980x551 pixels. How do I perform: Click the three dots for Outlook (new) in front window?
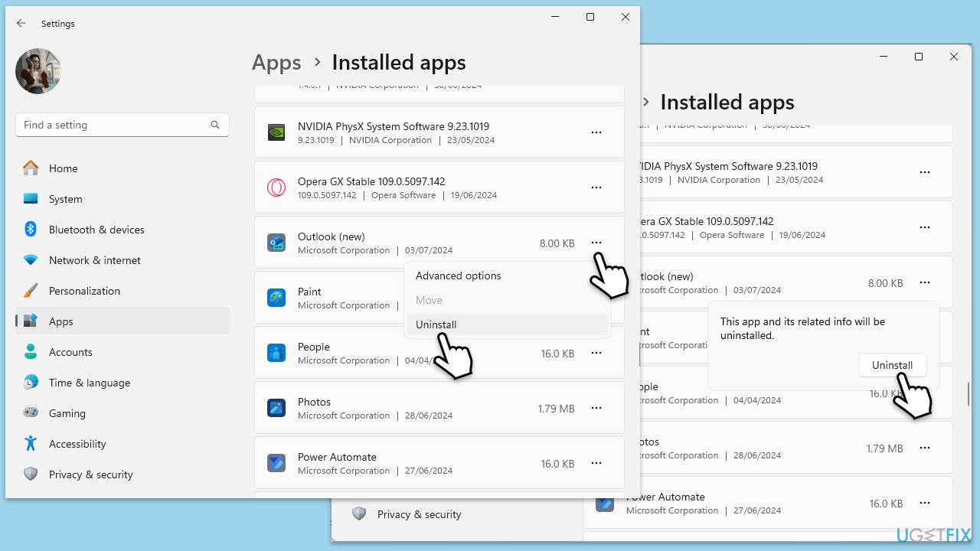(596, 243)
